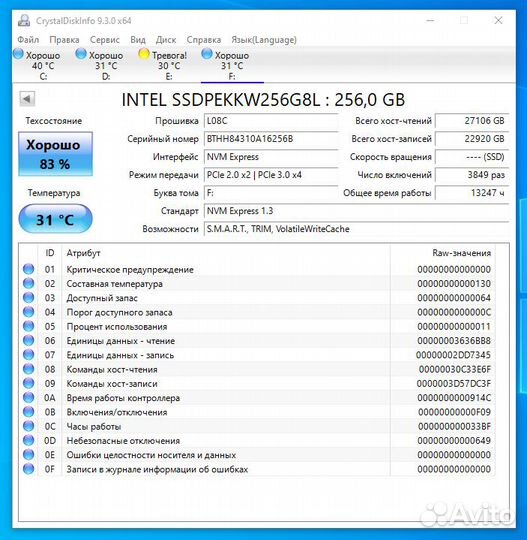Viewport: 527px width, 540px height.
Task: Click status icon for attribute 0E
Action: tap(29, 455)
